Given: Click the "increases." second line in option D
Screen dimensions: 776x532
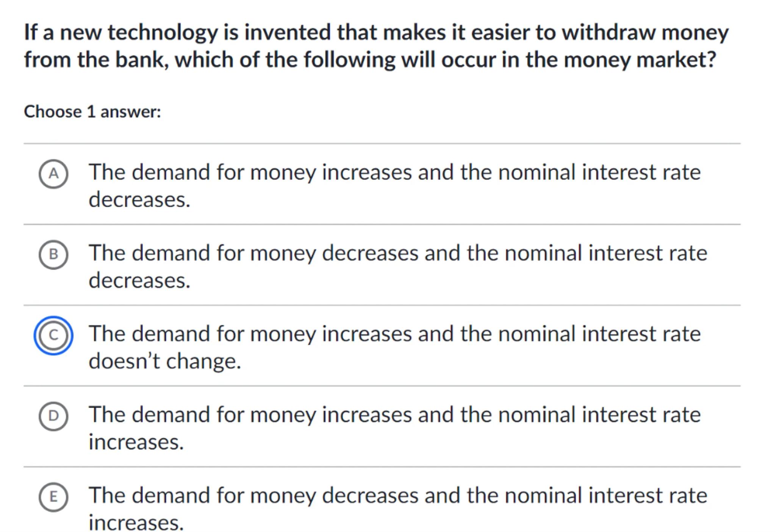Looking at the screenshot, I should [x=136, y=442].
